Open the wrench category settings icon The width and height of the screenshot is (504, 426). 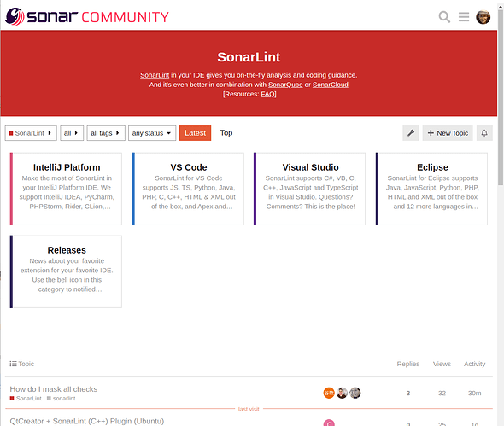click(x=411, y=133)
